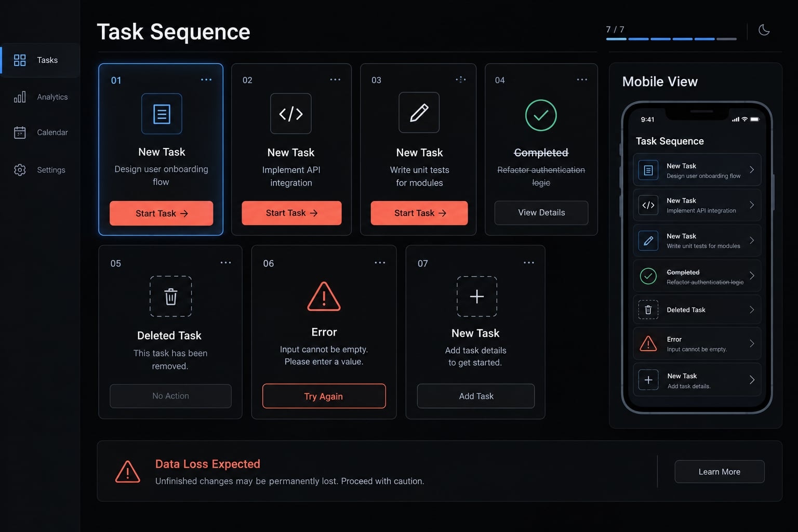Viewport: 798px width, 532px height.
Task: Click the plus icon in mobile list
Action: 648,380
